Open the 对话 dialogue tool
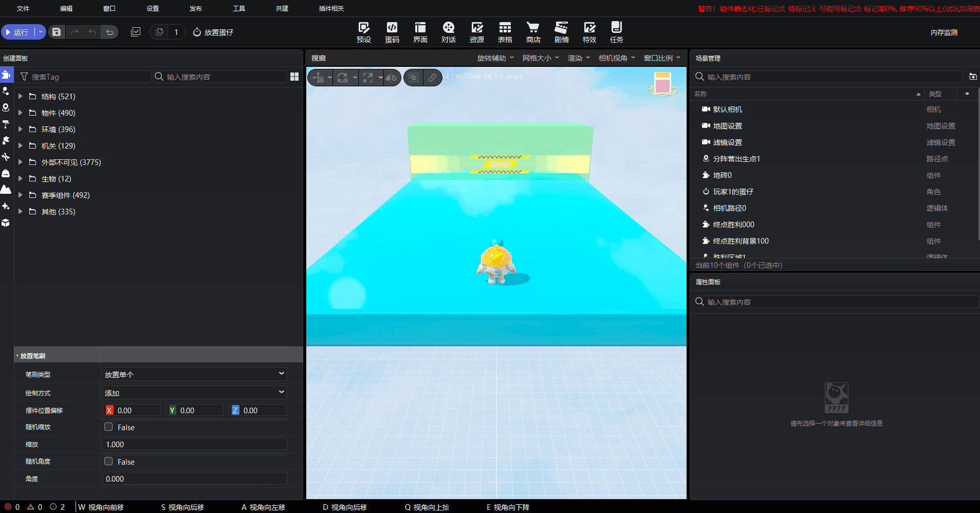980x513 pixels. click(448, 32)
